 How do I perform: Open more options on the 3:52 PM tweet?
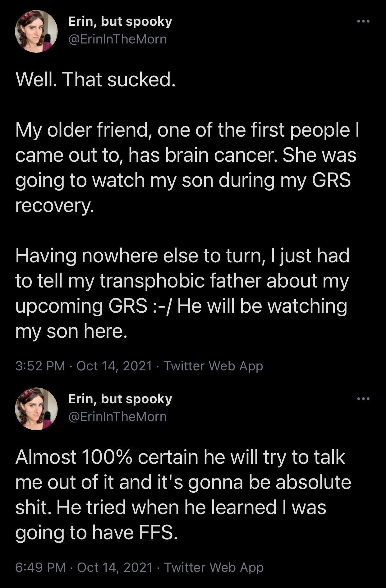[363, 21]
